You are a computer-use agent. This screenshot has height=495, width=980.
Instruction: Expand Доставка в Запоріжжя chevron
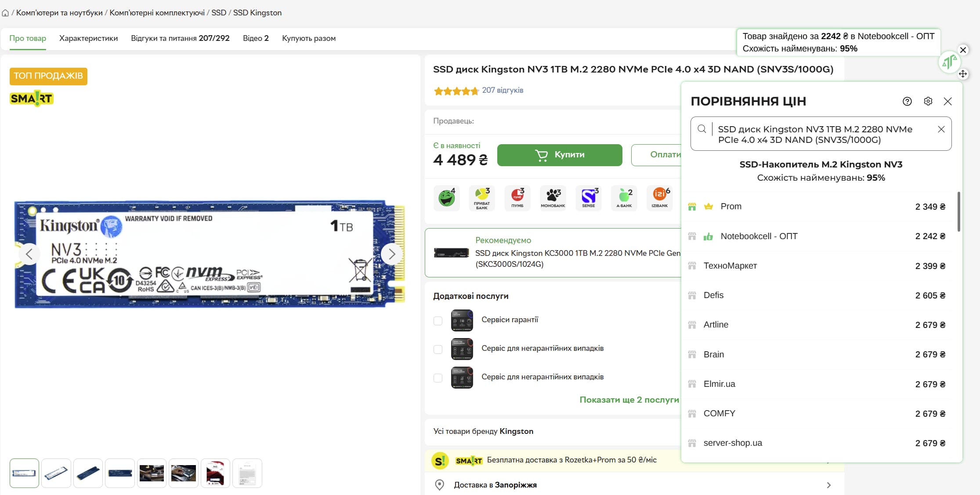[x=828, y=485]
